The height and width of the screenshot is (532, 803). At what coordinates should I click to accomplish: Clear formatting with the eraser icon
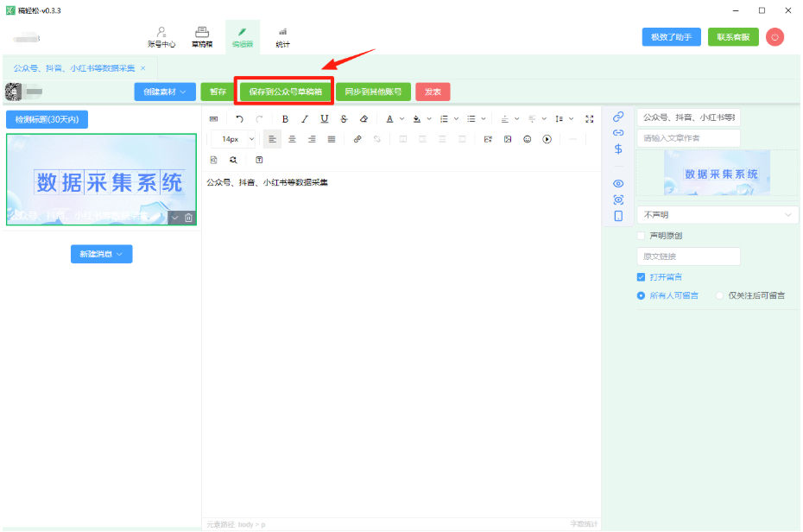tap(364, 119)
